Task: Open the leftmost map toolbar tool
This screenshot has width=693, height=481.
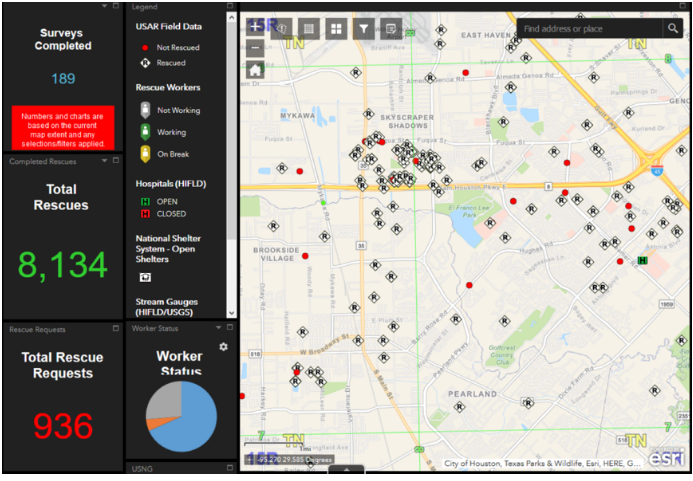Action: coord(281,29)
